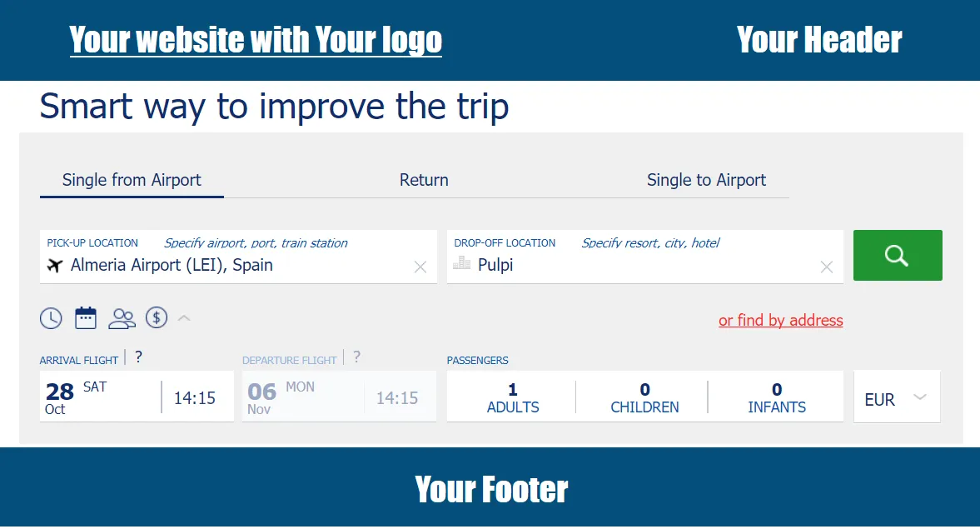The height and width of the screenshot is (529, 980).
Task: Click 'Your website with Your logo' header link
Action: tap(256, 39)
